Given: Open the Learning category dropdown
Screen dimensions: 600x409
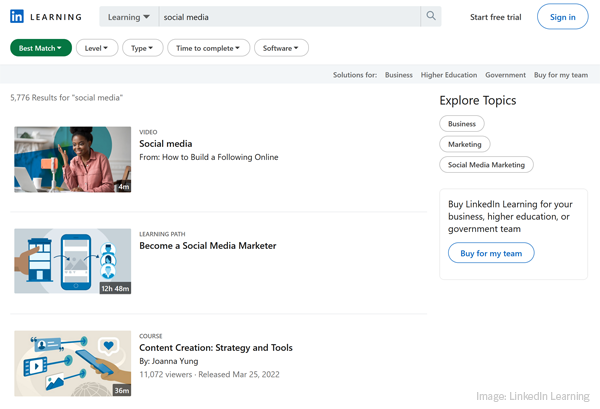Looking at the screenshot, I should click(x=128, y=17).
